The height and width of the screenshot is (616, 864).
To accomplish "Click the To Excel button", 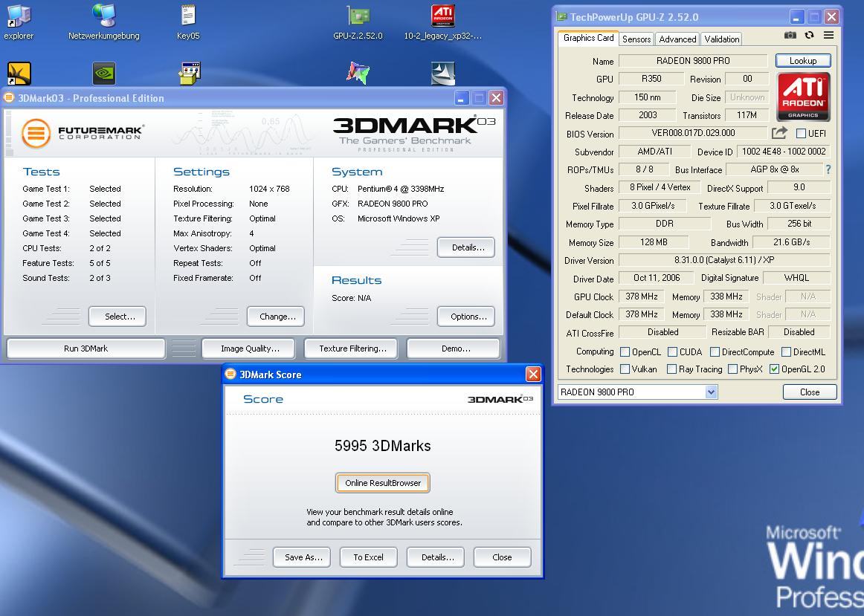I will [x=369, y=557].
